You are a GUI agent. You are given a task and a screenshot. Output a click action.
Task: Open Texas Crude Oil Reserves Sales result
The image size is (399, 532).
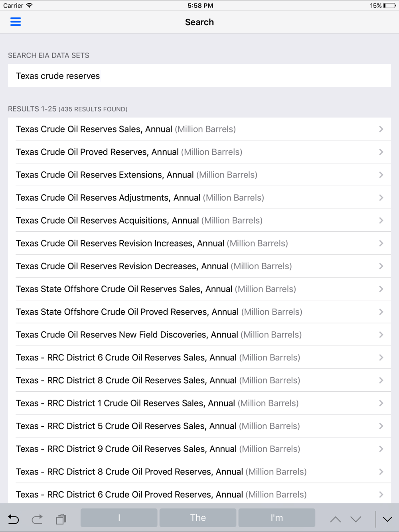(x=126, y=129)
